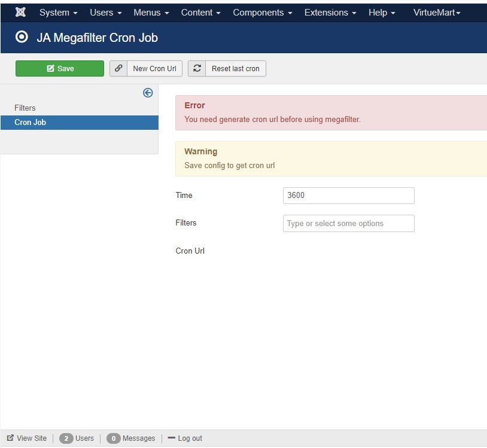Screen dimensions: 487x448
Task: Click the green Save button
Action: click(60, 68)
